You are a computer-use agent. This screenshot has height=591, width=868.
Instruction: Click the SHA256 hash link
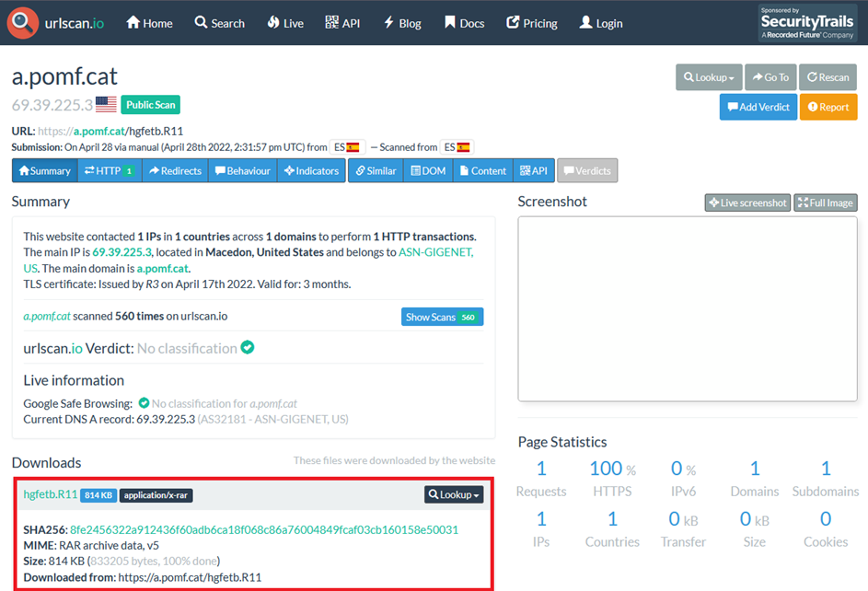(x=264, y=529)
